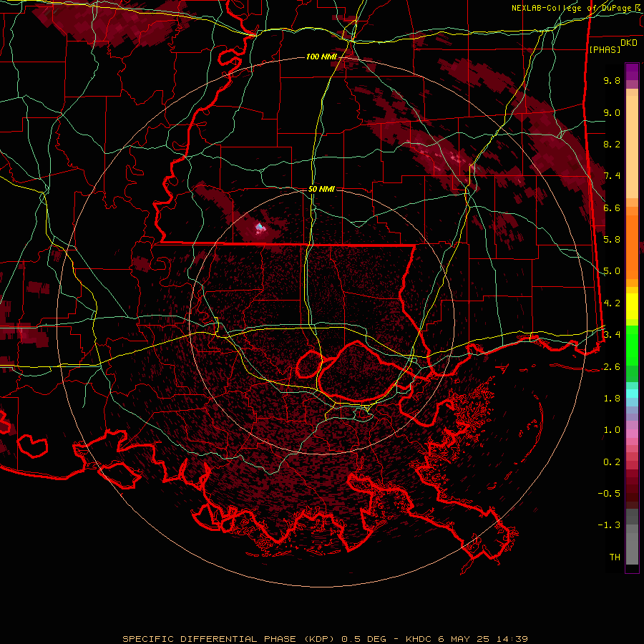Image resolution: width=644 pixels, height=644 pixels.
Task: Click the [PHAS] label above the color bar
Action: tap(605, 49)
